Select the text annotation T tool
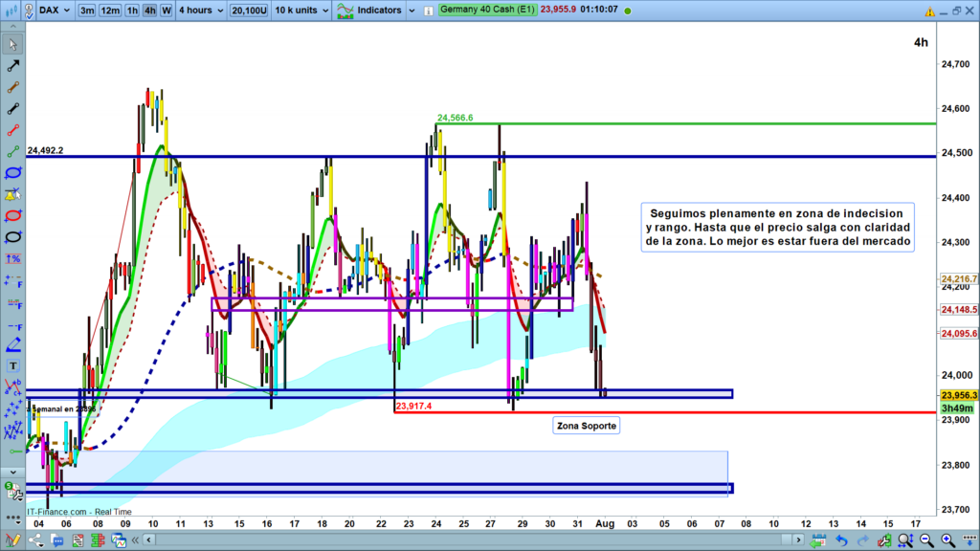Image resolution: width=980 pixels, height=551 pixels. tap(12, 365)
